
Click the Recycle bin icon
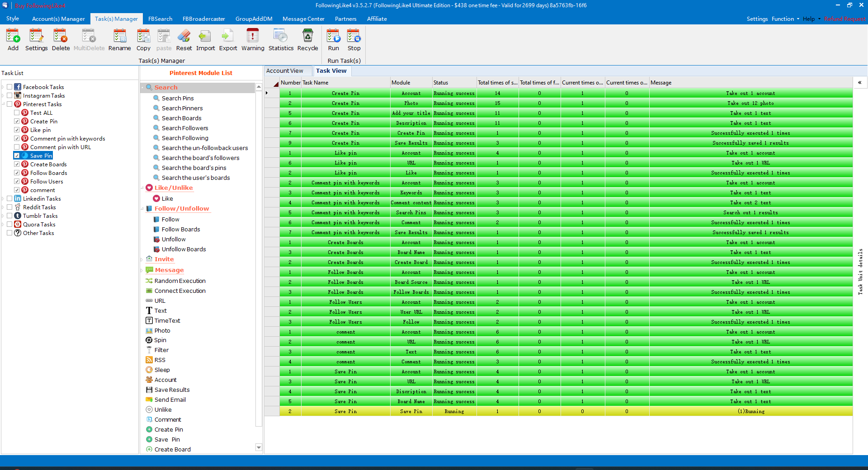307,40
